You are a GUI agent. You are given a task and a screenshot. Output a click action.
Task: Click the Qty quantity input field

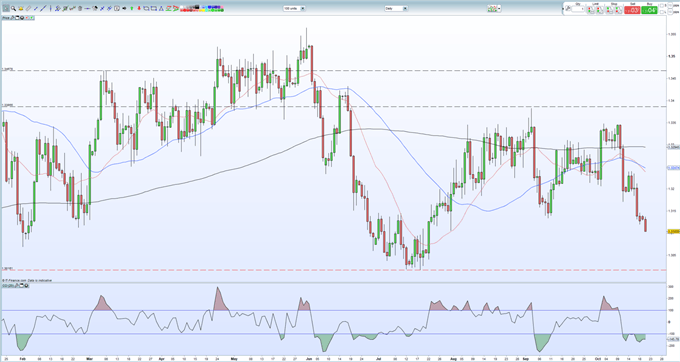(x=578, y=9)
